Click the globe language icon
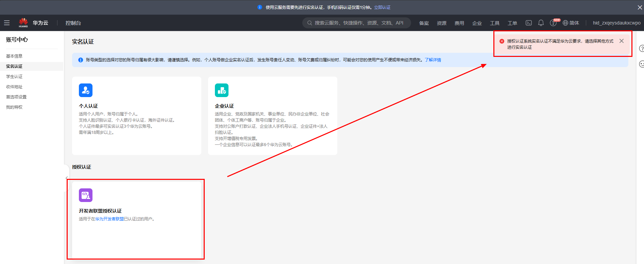Image resolution: width=644 pixels, height=264 pixels. (x=565, y=23)
